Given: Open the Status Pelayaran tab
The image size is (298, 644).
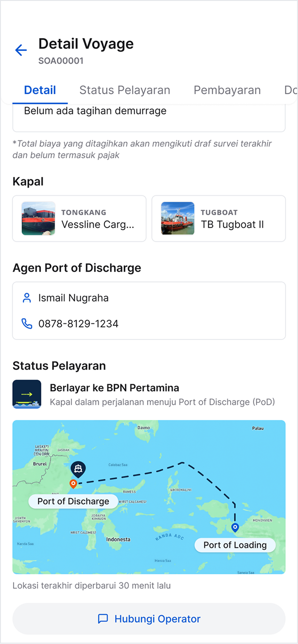Looking at the screenshot, I should click(x=125, y=90).
